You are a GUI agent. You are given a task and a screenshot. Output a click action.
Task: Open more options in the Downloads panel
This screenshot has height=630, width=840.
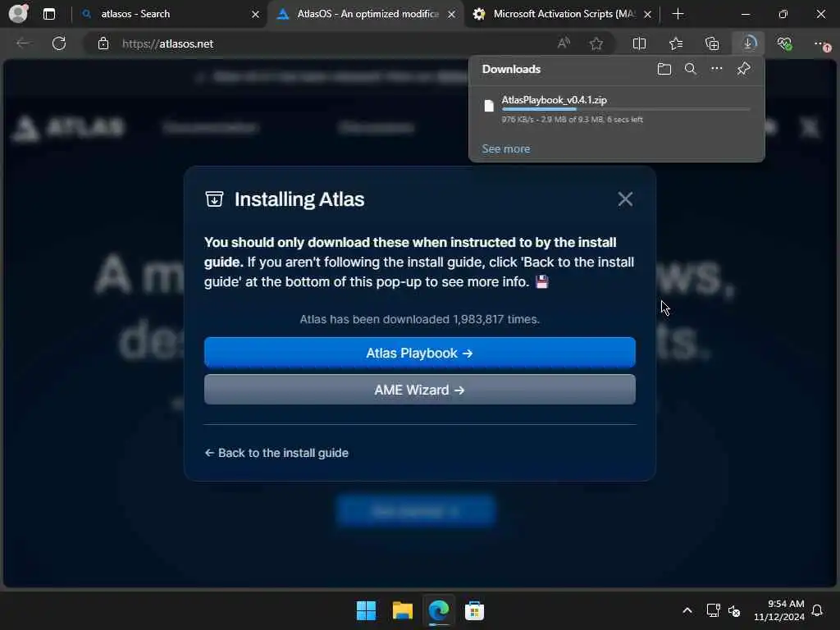(717, 69)
